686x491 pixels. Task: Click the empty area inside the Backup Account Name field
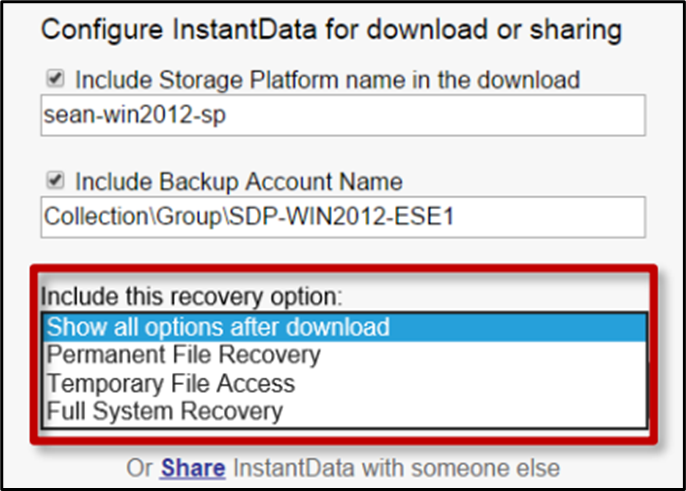(549, 217)
